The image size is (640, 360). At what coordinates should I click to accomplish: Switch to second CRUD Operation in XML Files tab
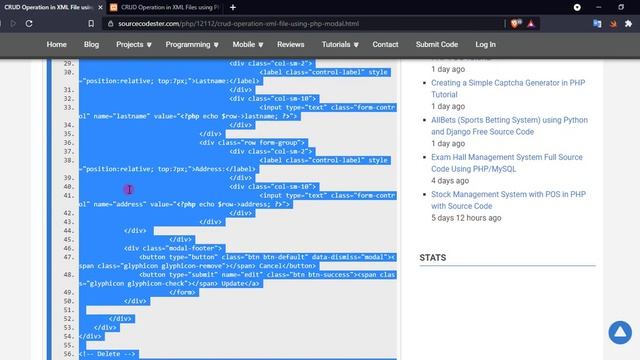coord(165,7)
